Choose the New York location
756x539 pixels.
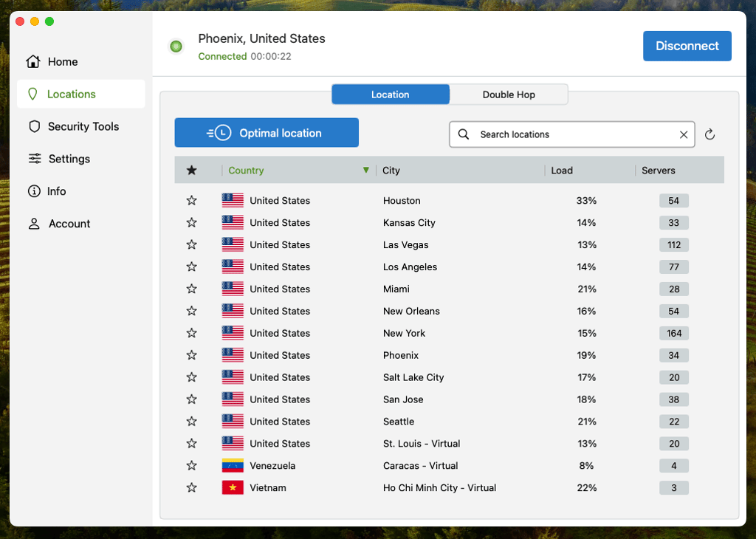404,333
